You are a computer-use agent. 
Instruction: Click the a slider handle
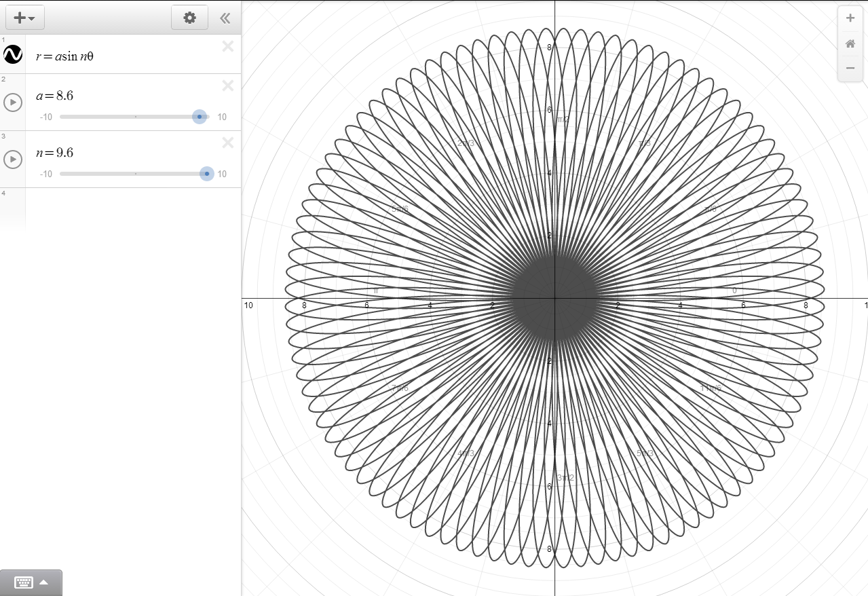[x=199, y=117]
